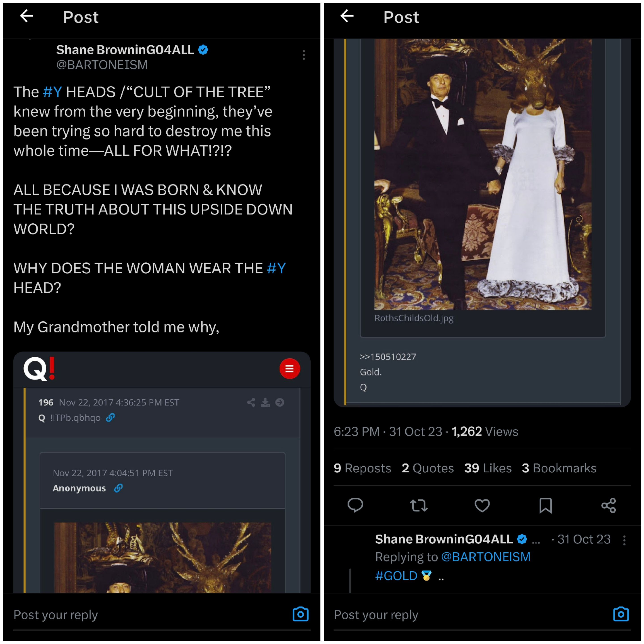Click the first #Y hashtag link

pos(52,92)
